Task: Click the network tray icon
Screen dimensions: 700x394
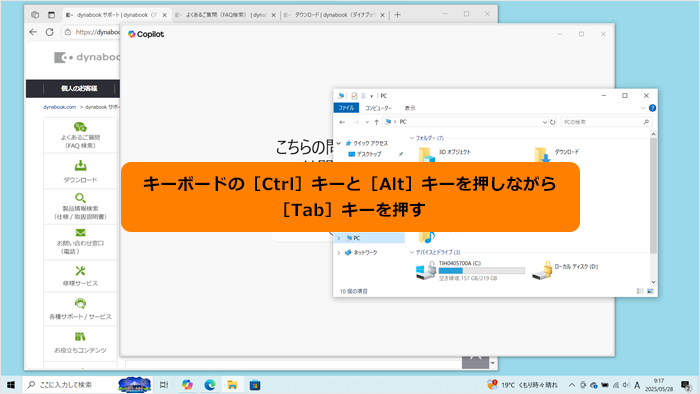Action: click(x=616, y=385)
